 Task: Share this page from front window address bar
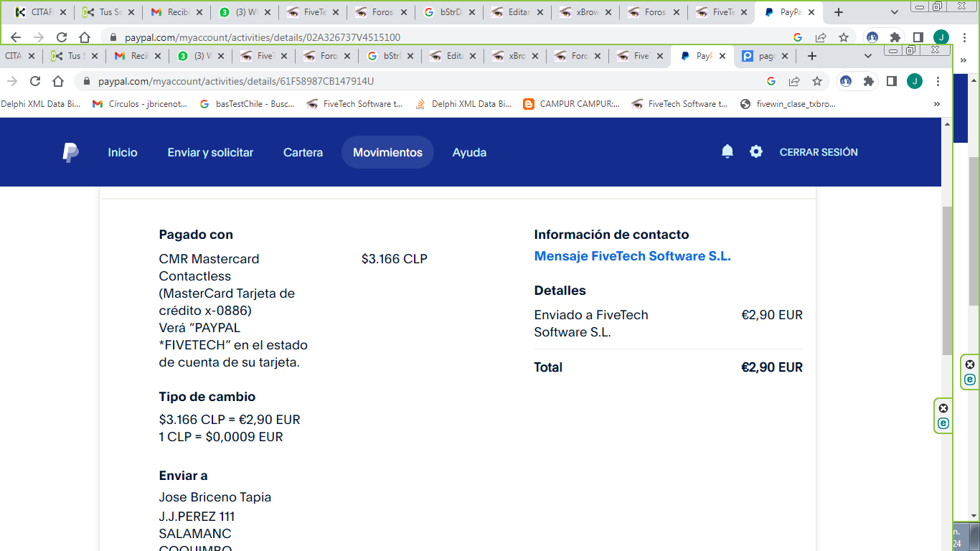click(x=794, y=81)
